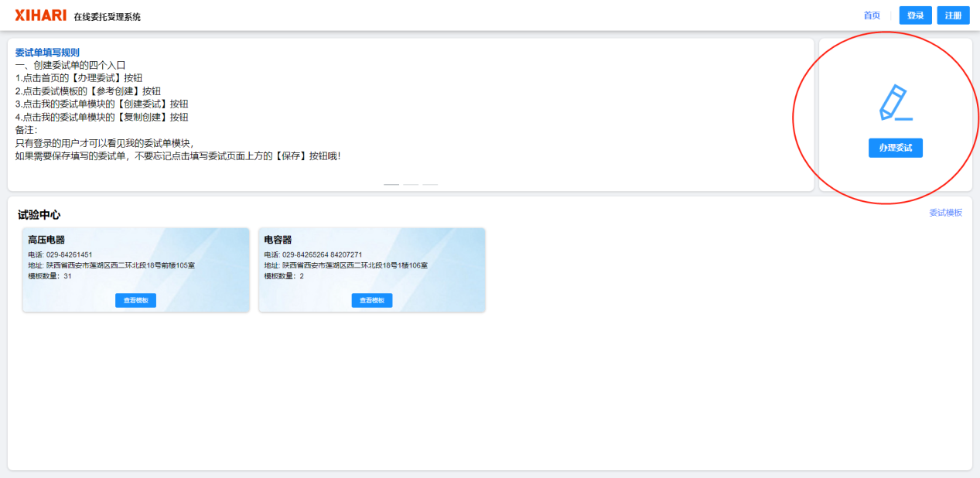Select the second carousel indicator bar
This screenshot has height=478, width=980.
coord(411,185)
